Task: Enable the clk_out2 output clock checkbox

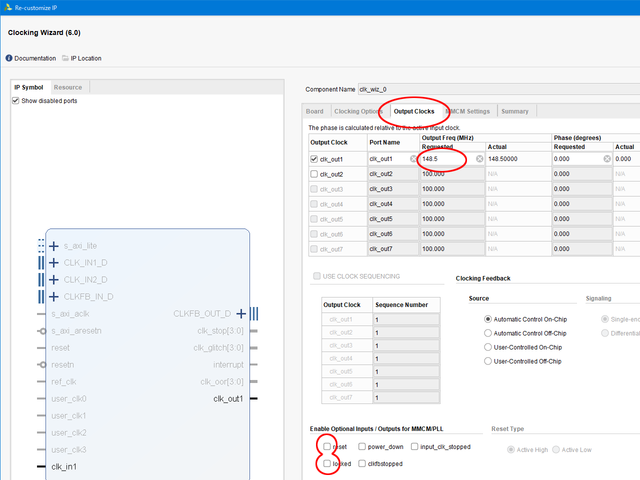Action: pyautogui.click(x=315, y=174)
